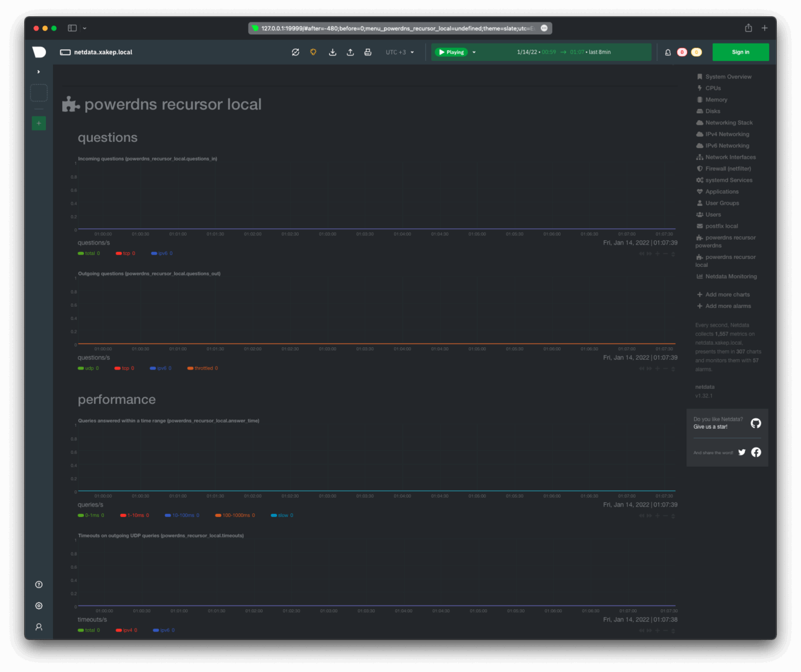Go to systemd Services section
Image resolution: width=801 pixels, height=672 pixels.
pos(724,180)
